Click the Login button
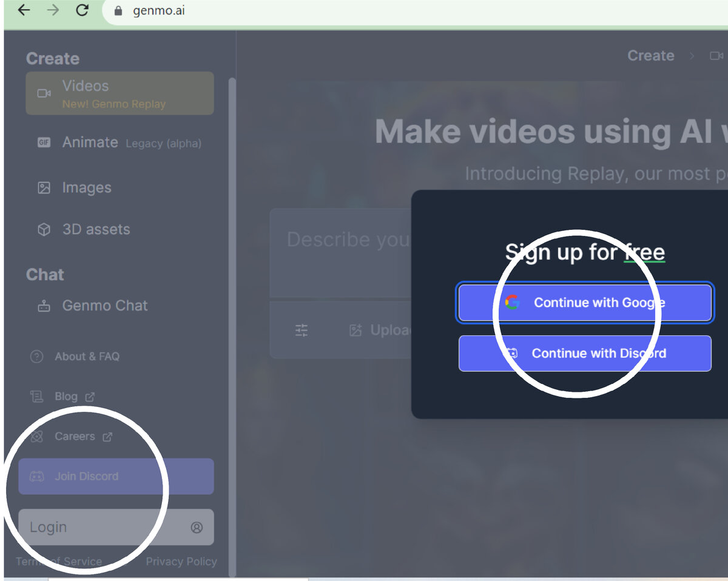Image resolution: width=728 pixels, height=581 pixels. pyautogui.click(x=116, y=527)
